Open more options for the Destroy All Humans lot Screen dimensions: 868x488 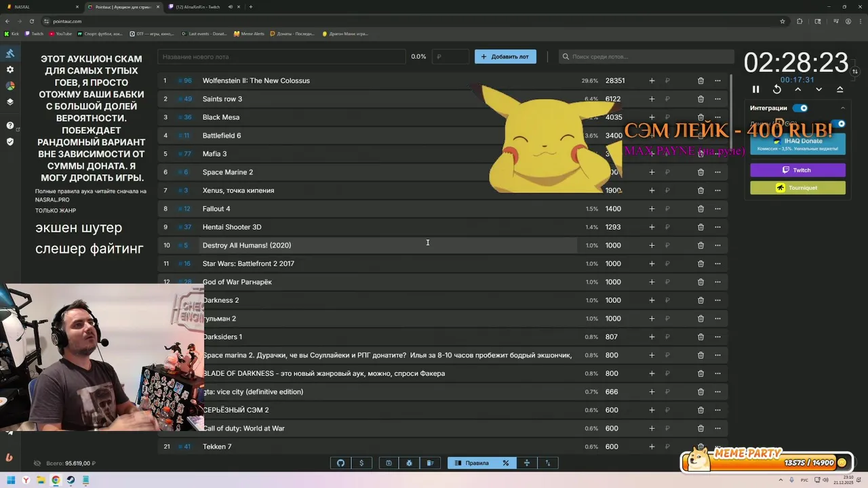[x=717, y=245]
